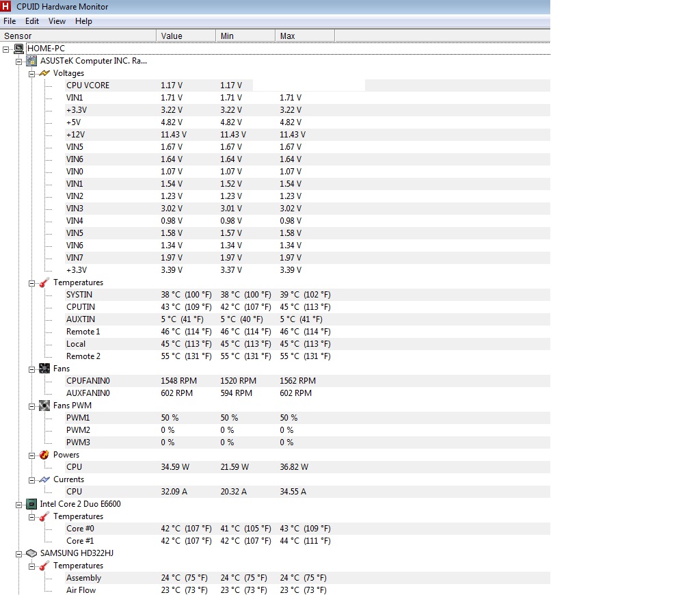Image resolution: width=700 pixels, height=595 pixels.
Task: Select the Remote 1 temperature row
Action: tap(307, 332)
